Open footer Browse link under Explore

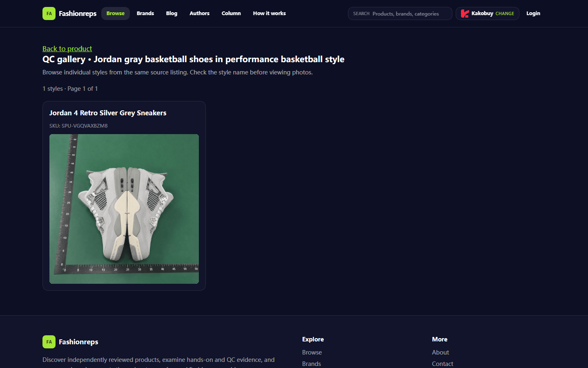point(312,352)
